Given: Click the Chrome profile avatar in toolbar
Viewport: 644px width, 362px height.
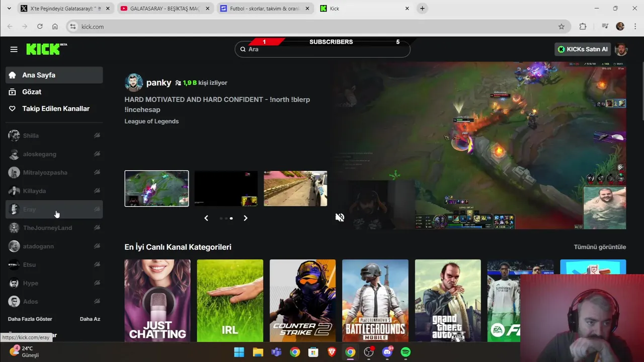Looking at the screenshot, I should point(620,27).
